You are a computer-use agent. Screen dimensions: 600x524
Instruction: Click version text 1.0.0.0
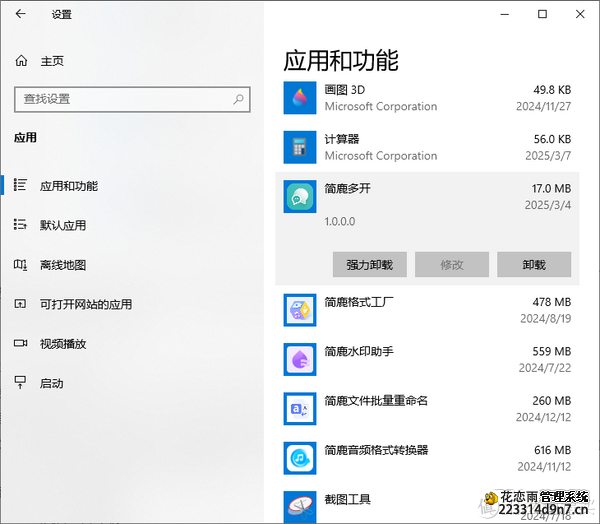(340, 222)
